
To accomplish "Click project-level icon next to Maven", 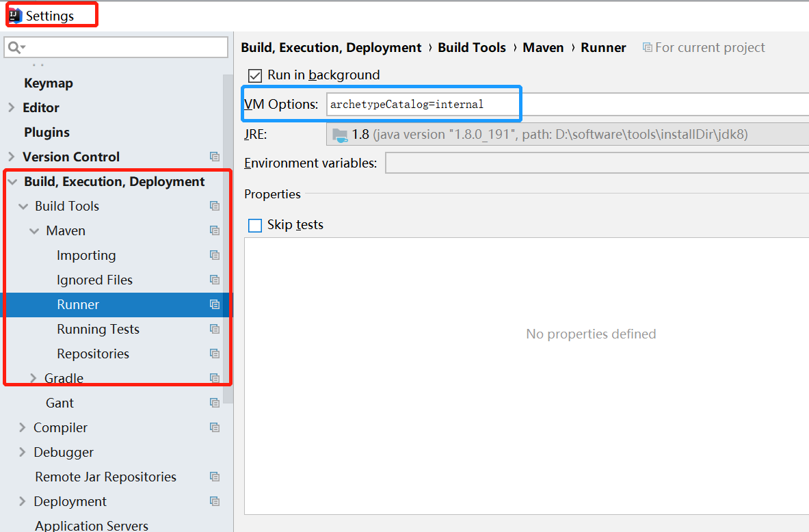I will (x=215, y=230).
